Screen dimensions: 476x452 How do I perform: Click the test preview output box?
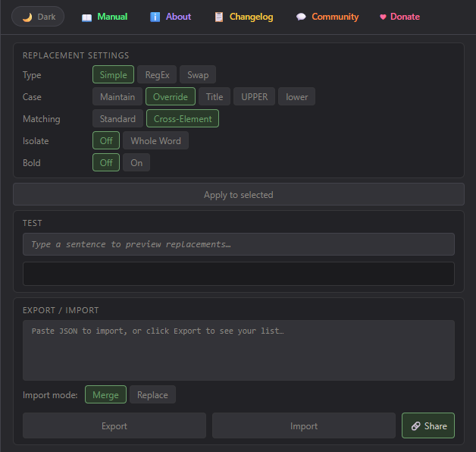239,274
